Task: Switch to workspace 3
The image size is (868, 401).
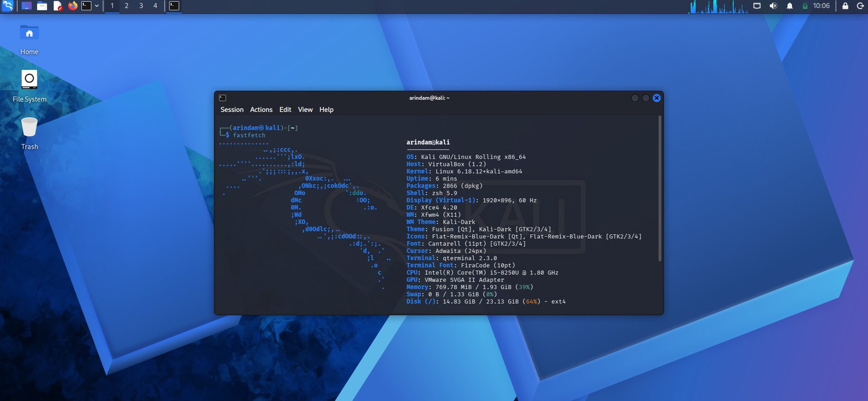Action: coord(141,6)
